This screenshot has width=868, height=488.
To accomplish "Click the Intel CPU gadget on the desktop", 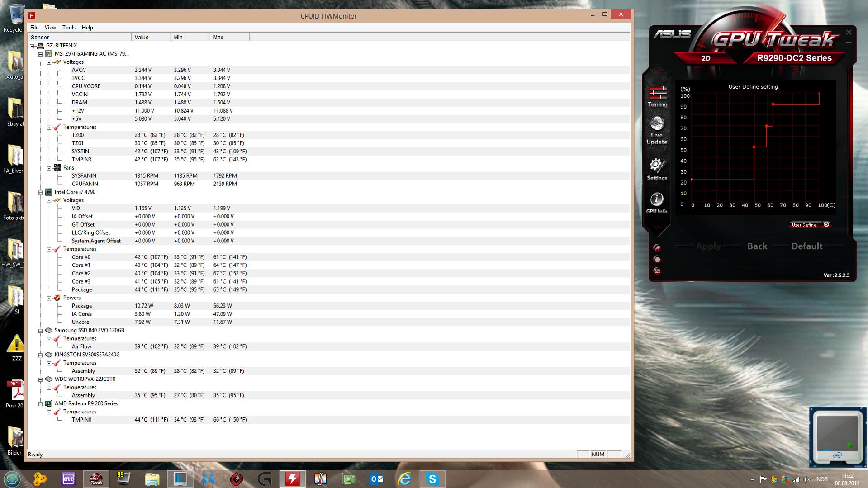I will (x=837, y=437).
